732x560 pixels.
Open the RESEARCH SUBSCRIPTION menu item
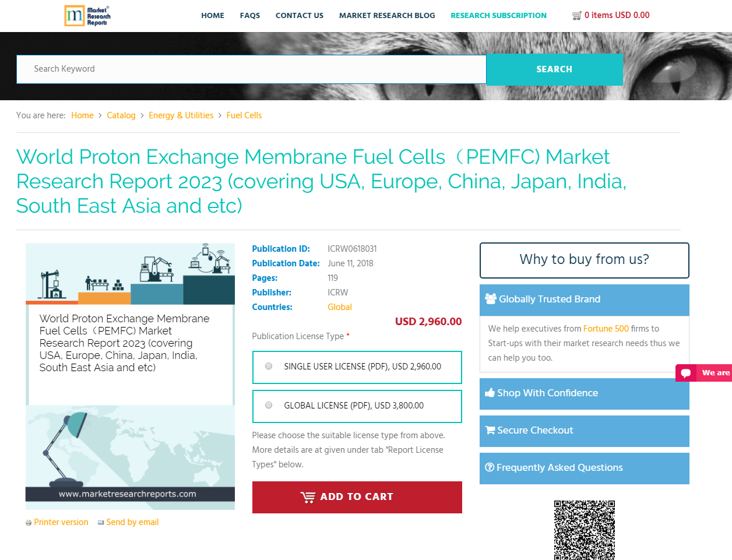click(x=498, y=16)
